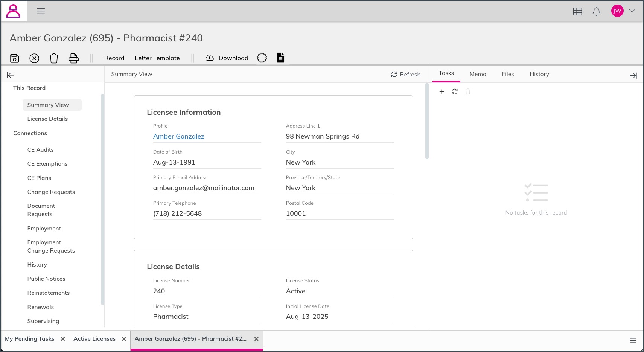Open History in Connections sidebar
The height and width of the screenshot is (352, 644).
point(37,264)
